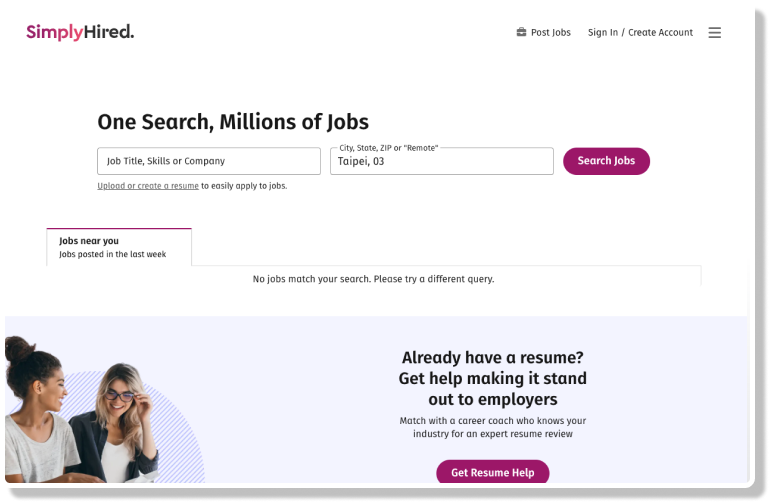Focus the Job Title, Skills or Company field
The height and width of the screenshot is (502, 769).
209,161
